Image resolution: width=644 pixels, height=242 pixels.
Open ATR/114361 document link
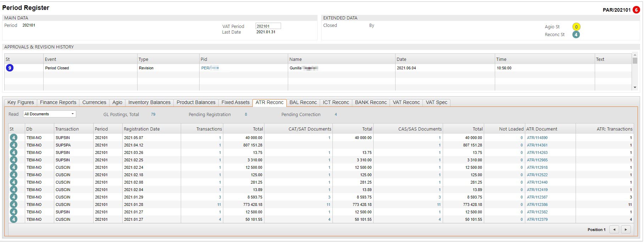[537, 145]
